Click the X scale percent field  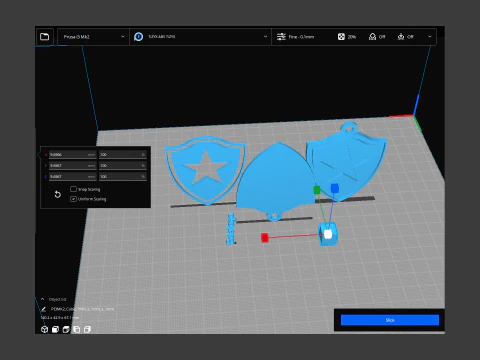click(x=123, y=155)
